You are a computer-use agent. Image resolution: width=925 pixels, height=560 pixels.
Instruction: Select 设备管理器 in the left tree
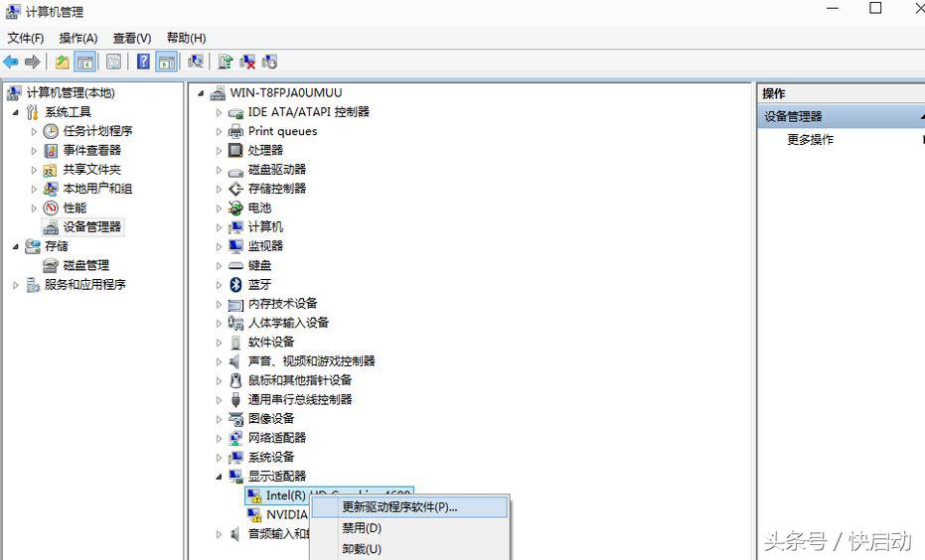pyautogui.click(x=92, y=227)
